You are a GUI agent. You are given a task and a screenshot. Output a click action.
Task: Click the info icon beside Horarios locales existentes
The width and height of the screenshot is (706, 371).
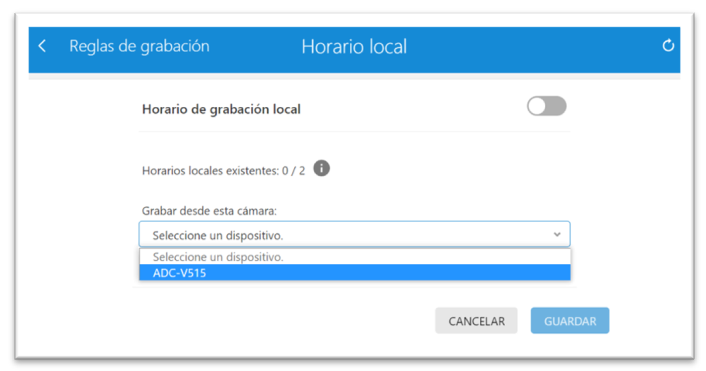click(321, 168)
